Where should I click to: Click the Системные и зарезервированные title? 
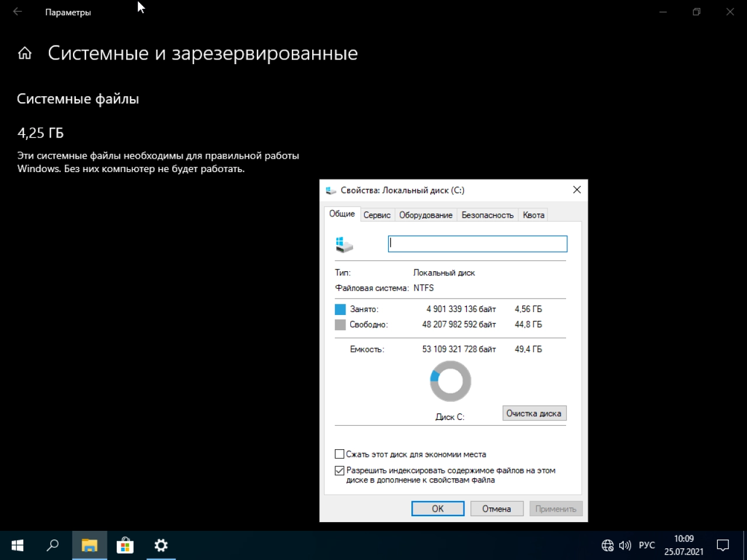coord(203,53)
